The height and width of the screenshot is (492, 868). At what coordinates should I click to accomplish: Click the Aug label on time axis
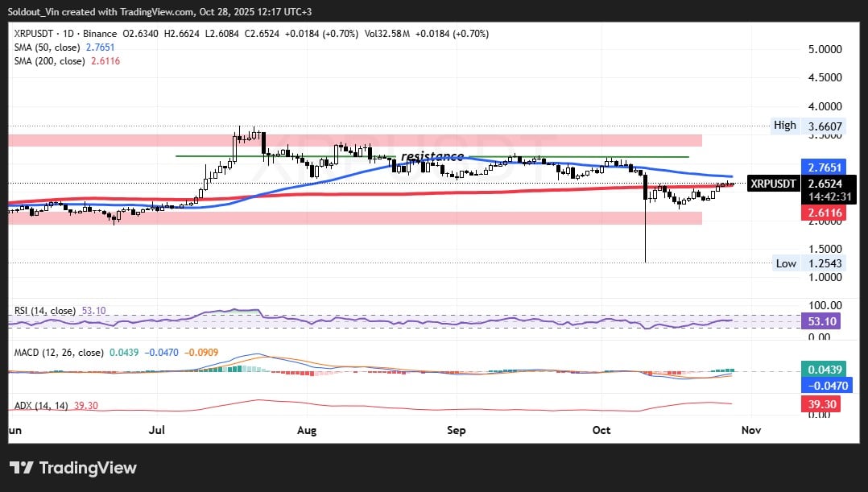(x=307, y=430)
